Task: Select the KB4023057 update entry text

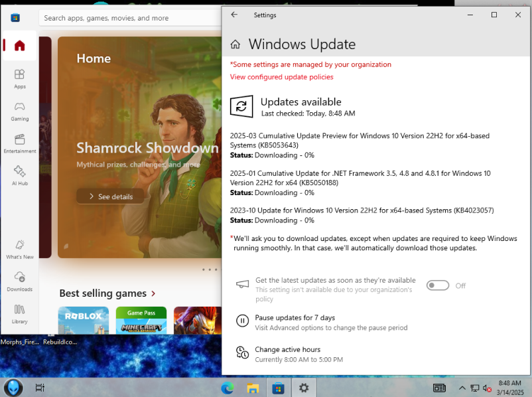Action: (362, 210)
